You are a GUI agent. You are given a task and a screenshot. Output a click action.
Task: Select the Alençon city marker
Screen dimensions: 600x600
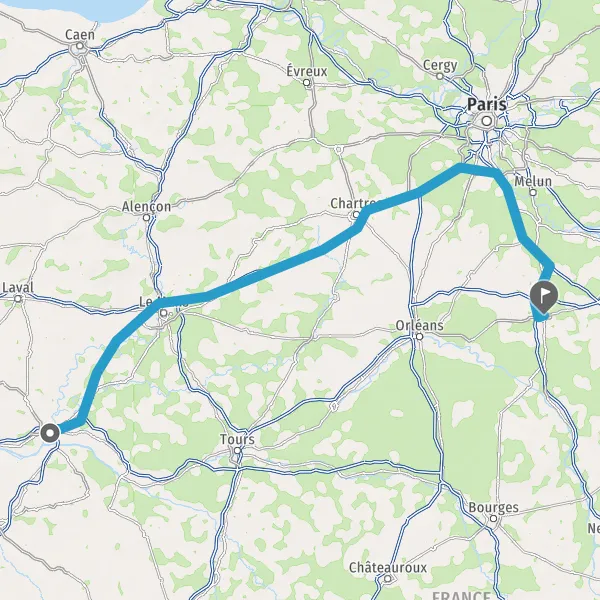[146, 218]
